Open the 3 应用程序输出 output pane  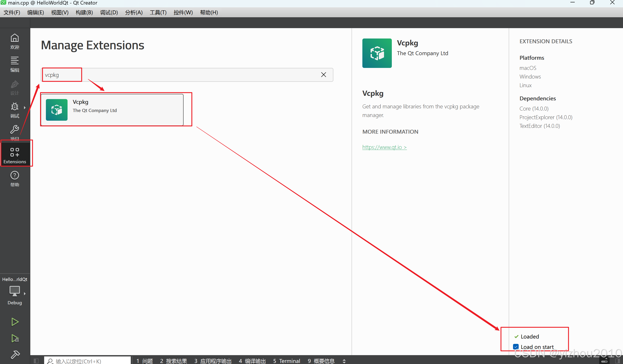pyautogui.click(x=213, y=361)
